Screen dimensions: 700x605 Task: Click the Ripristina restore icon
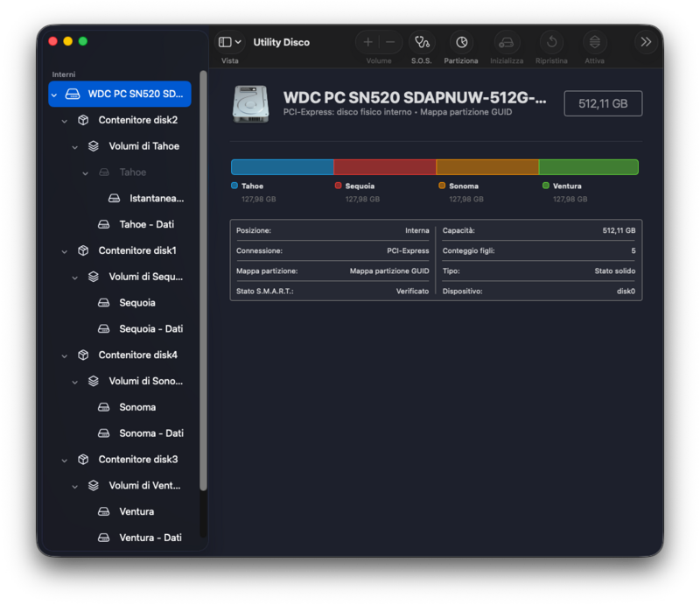tap(551, 42)
